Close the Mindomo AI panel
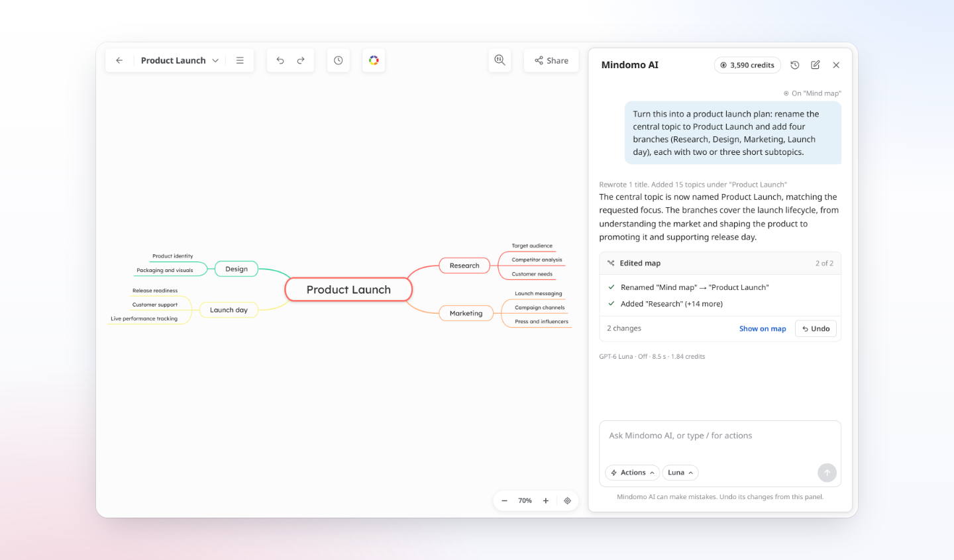This screenshot has width=954, height=560. click(836, 65)
